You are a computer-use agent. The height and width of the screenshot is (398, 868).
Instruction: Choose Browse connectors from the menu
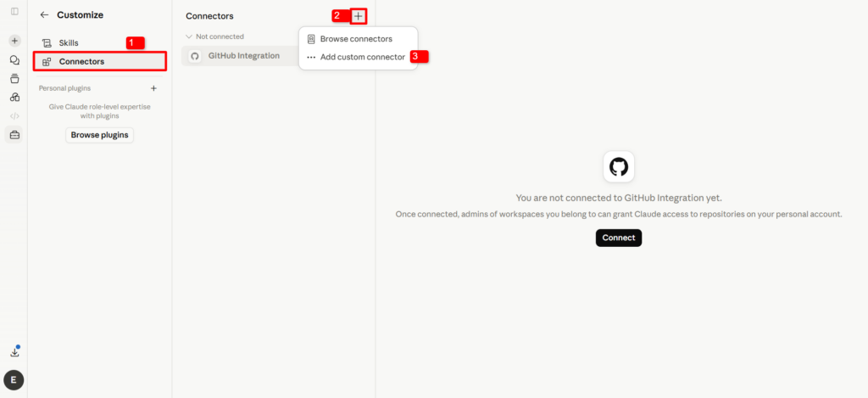point(358,39)
